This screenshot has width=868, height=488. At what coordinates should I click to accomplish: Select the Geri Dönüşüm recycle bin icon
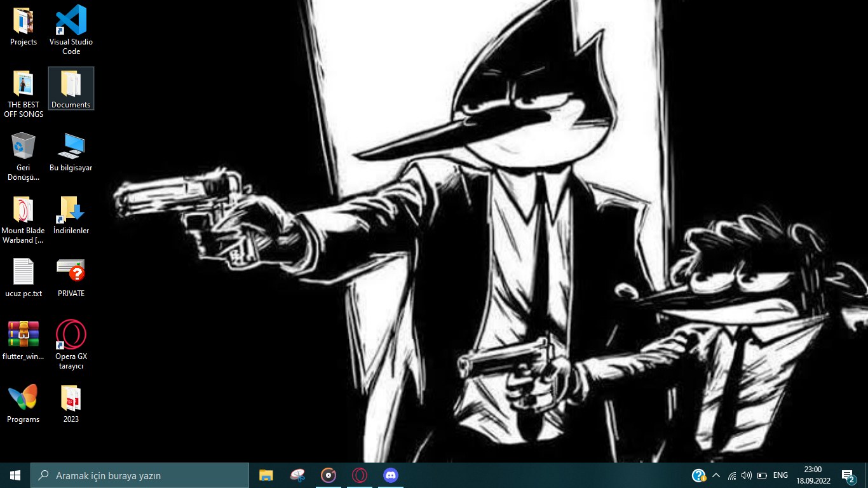(24, 156)
